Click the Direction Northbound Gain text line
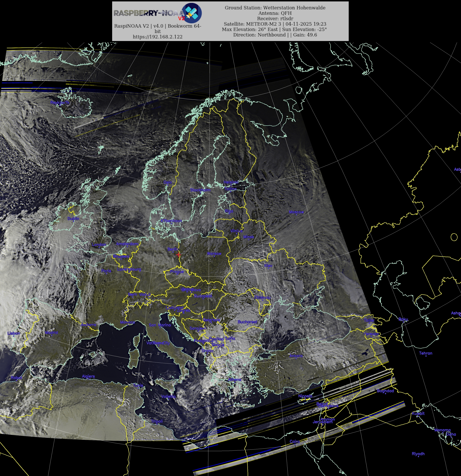 click(275, 35)
